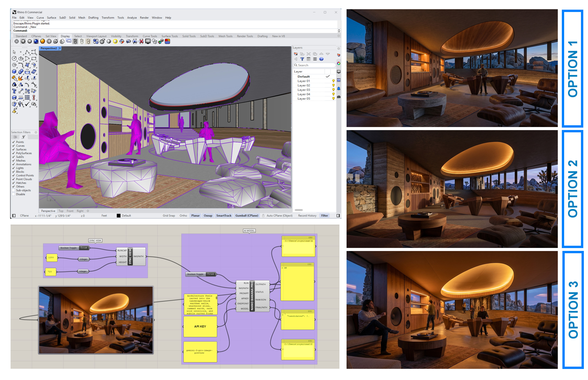This screenshot has height=380, width=588.
Task: Select the Box solid tool icon
Action: tap(14, 72)
